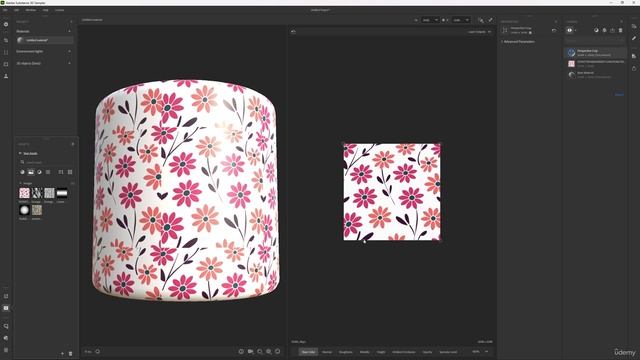Click the icon at the 2D view's top-left
Image resolution: width=640 pixels, height=360 pixels.
tap(293, 31)
